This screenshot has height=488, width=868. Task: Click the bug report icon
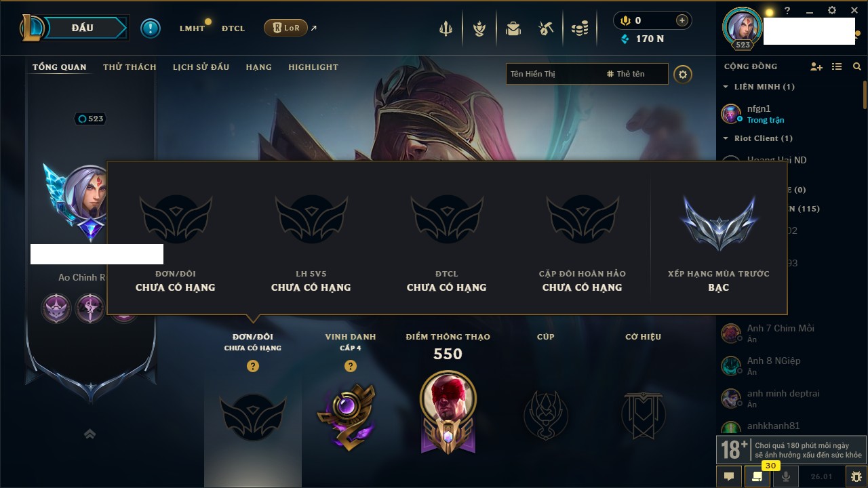click(x=856, y=476)
